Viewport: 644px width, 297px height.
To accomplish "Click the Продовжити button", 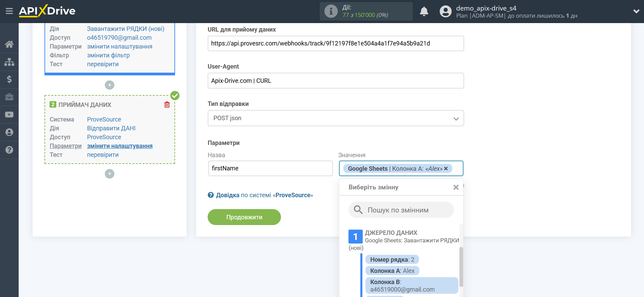I will [x=244, y=217].
